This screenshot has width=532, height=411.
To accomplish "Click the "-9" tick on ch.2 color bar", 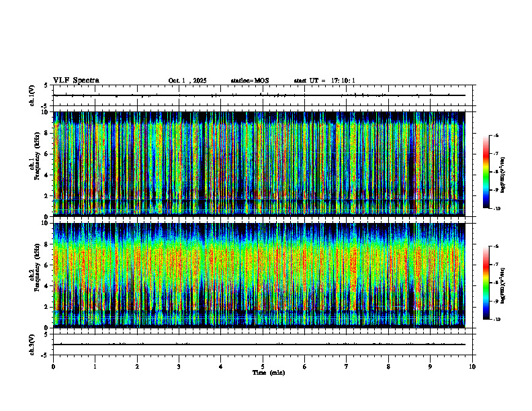I will [496, 301].
